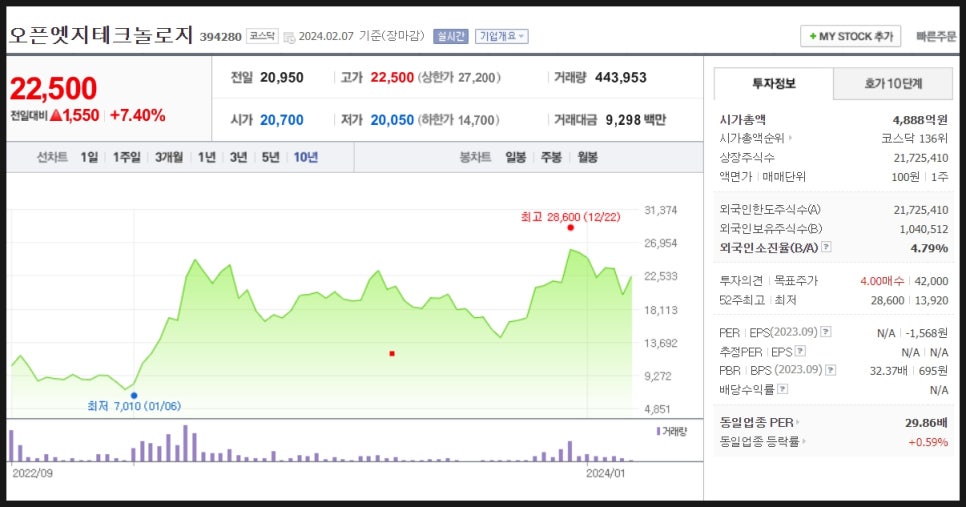Click the 투자의견 label
Image resolution: width=966 pixels, height=507 pixels.
point(741,281)
